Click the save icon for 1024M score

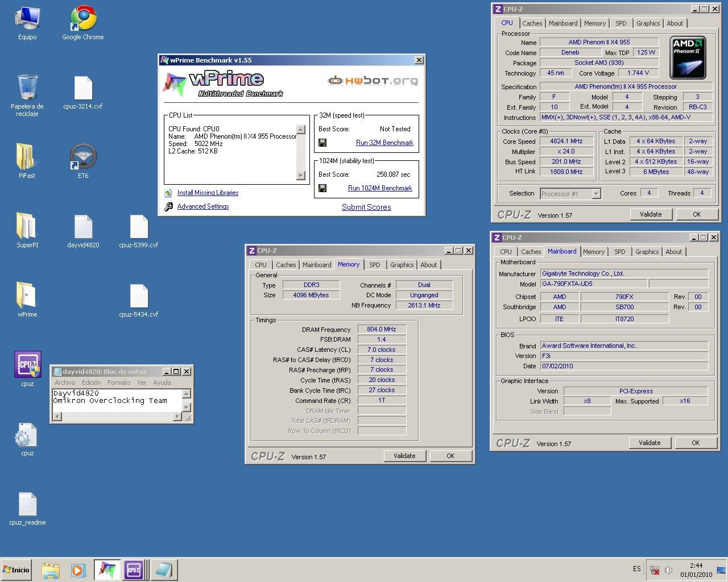(x=322, y=188)
